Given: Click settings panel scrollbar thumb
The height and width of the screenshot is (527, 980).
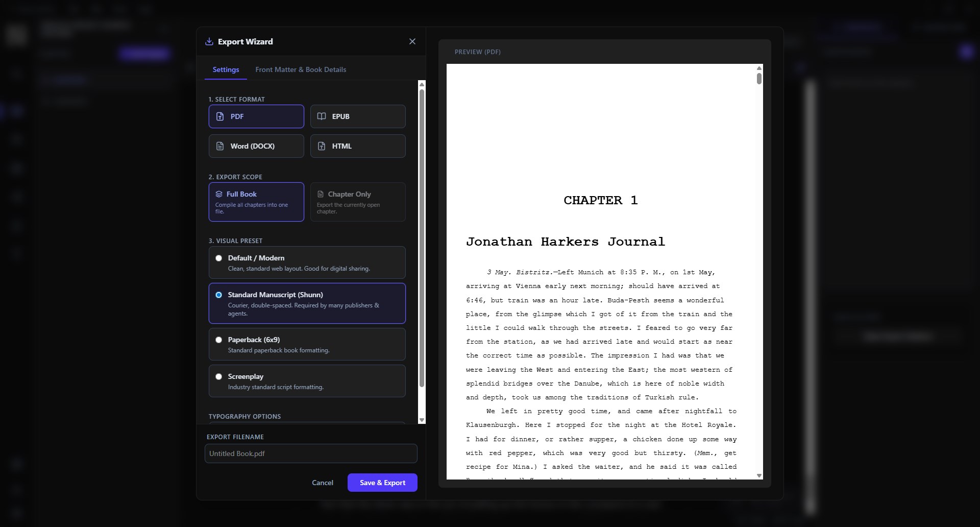Looking at the screenshot, I should [x=422, y=238].
